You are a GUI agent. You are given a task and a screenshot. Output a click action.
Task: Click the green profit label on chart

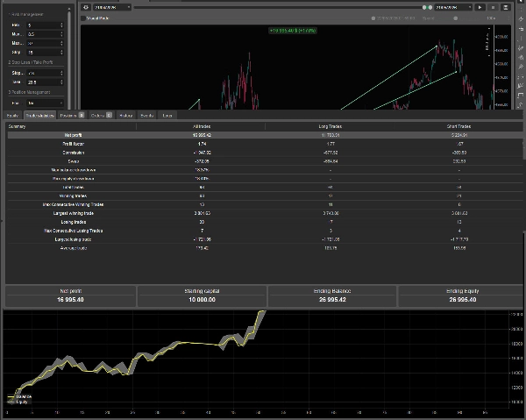pyautogui.click(x=293, y=31)
